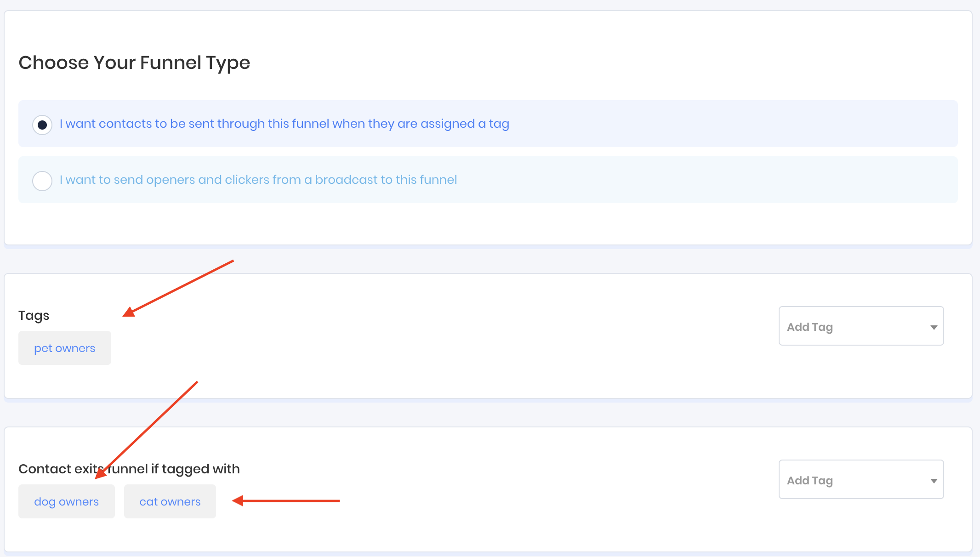Select the broadcast openers and clickers radio

[42, 181]
